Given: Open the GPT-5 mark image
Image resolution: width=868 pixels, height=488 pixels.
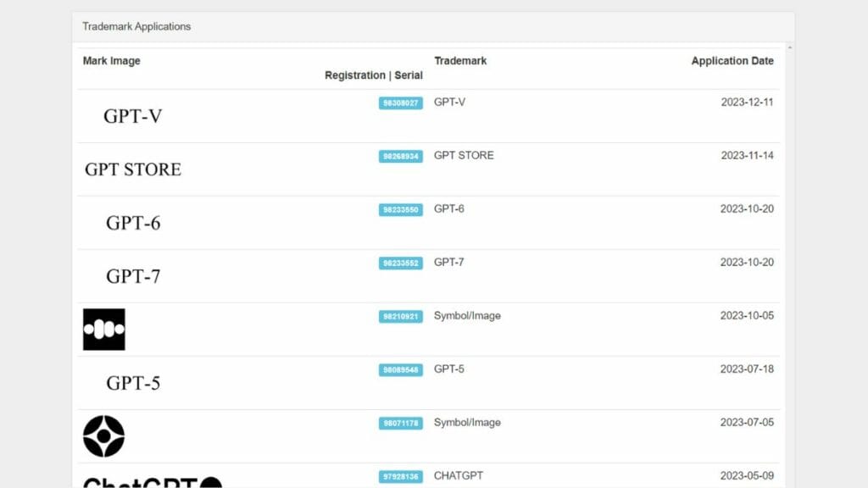Looking at the screenshot, I should click(x=133, y=383).
